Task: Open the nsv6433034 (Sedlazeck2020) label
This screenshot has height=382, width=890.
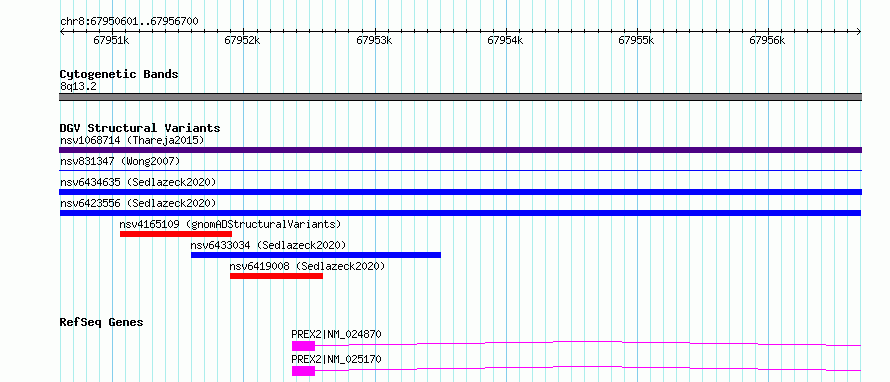Action: point(268,245)
